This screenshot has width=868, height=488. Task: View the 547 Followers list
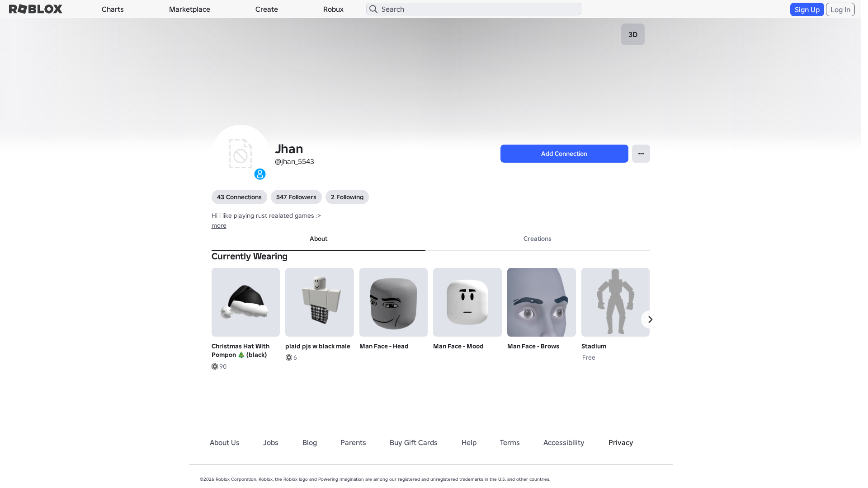(x=296, y=197)
